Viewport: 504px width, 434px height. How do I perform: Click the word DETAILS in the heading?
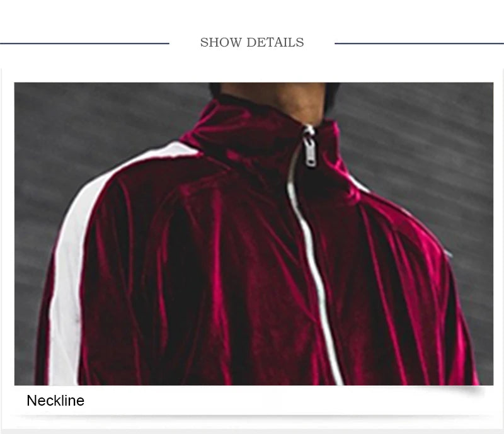point(275,42)
